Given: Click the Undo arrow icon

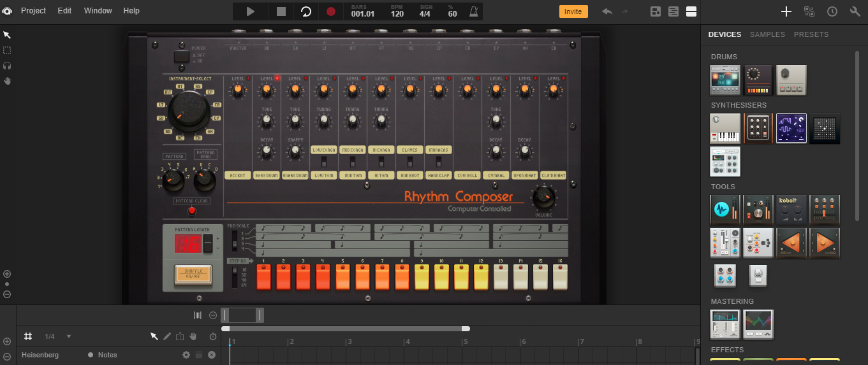Looking at the screenshot, I should [x=607, y=11].
